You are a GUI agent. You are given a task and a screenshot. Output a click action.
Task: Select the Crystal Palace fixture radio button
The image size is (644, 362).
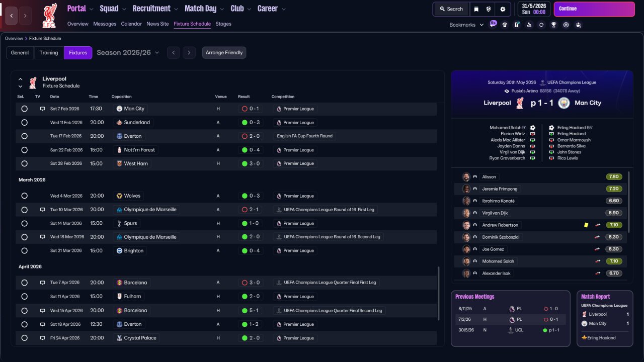(x=24, y=338)
